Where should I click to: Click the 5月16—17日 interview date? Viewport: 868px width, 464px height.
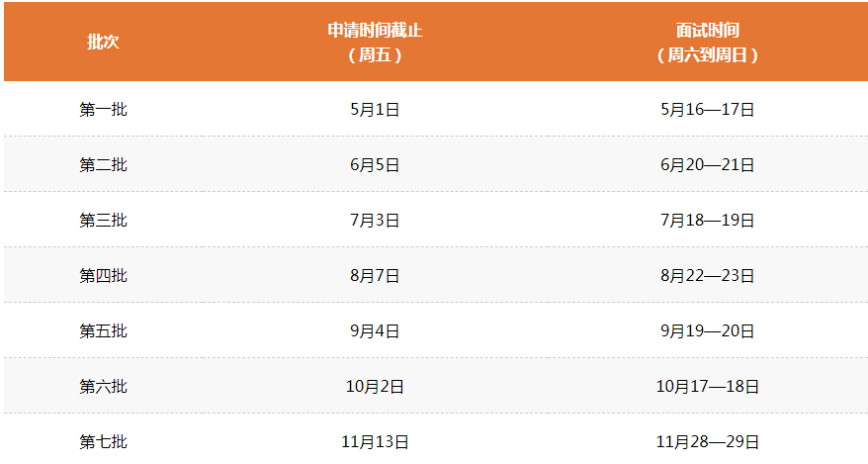pyautogui.click(x=707, y=110)
